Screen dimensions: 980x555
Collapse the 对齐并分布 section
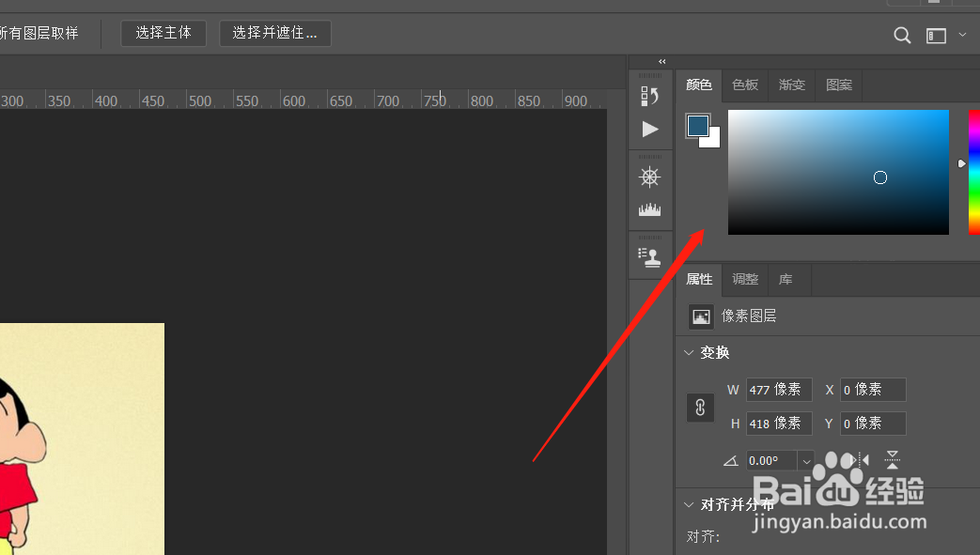point(689,504)
